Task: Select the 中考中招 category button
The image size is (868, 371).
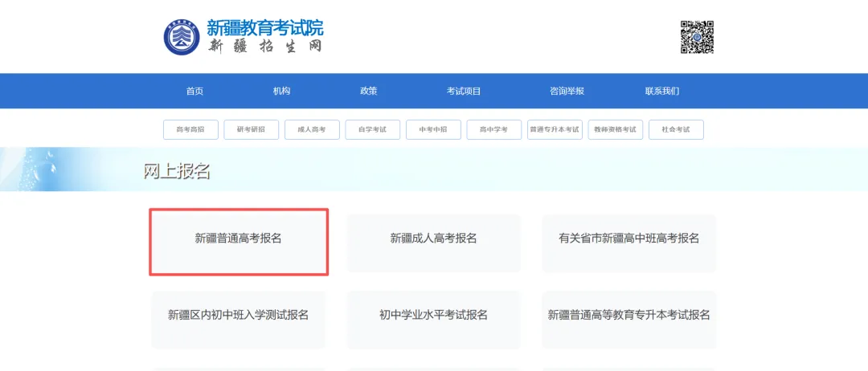Action: coord(433,129)
